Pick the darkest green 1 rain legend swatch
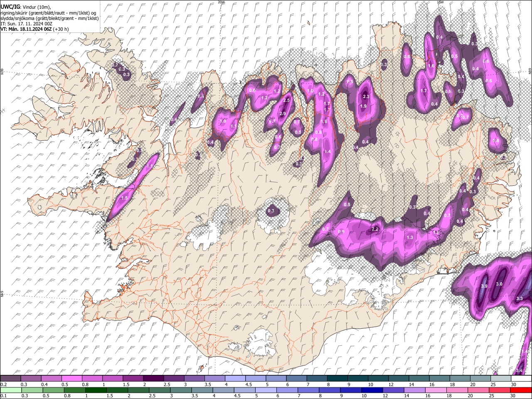 click(96, 390)
